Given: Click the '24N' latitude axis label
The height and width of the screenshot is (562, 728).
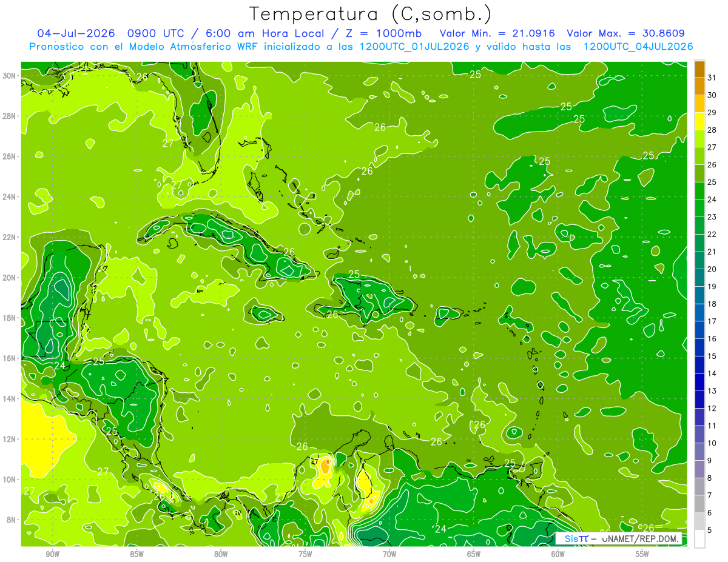Looking at the screenshot, I should point(10,197).
